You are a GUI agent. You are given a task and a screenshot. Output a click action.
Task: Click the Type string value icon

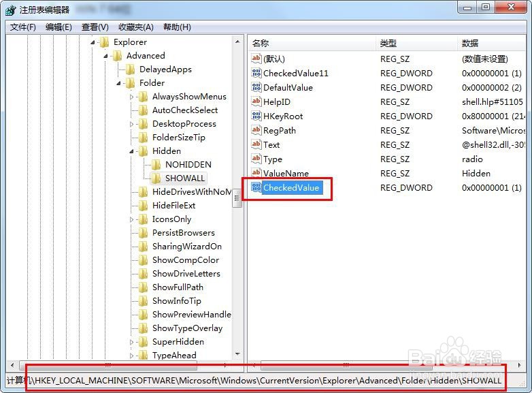point(256,159)
